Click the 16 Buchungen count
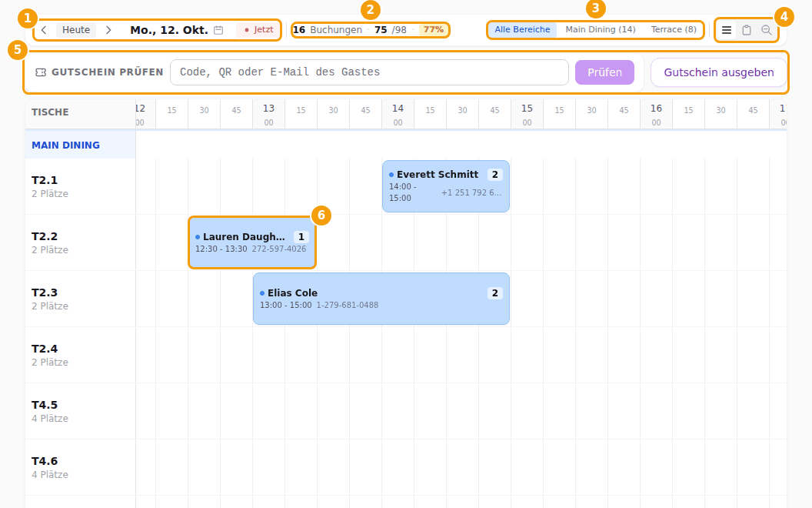The image size is (812, 508). (x=328, y=30)
